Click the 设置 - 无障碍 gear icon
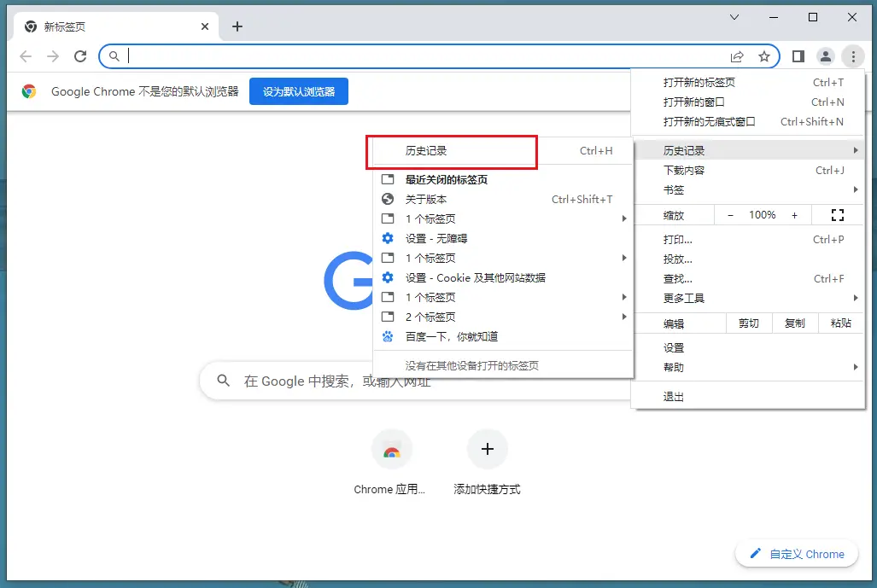 click(387, 238)
